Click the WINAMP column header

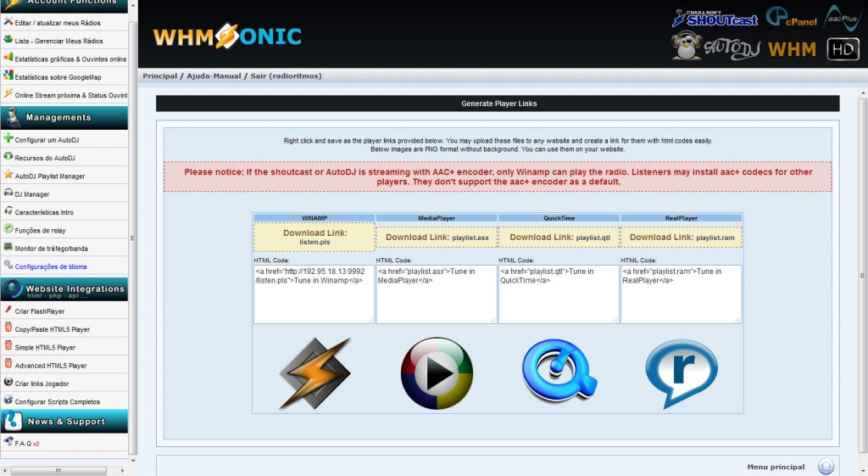point(314,218)
